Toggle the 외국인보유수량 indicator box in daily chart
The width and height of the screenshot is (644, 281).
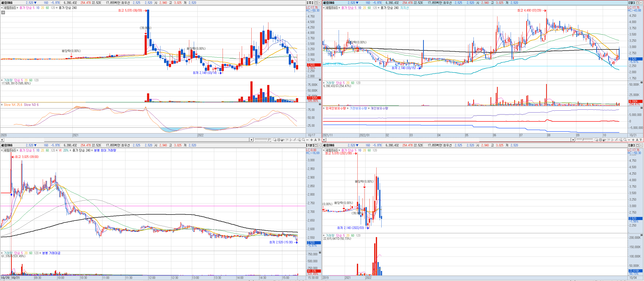[324, 108]
